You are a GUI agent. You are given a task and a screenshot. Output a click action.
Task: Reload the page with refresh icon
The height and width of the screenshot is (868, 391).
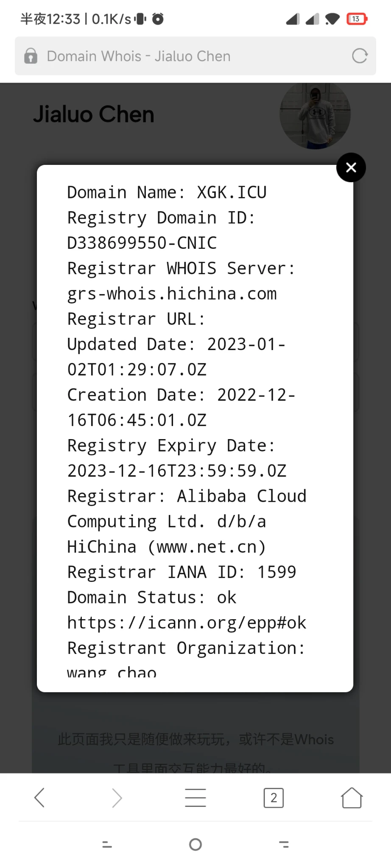coord(360,56)
